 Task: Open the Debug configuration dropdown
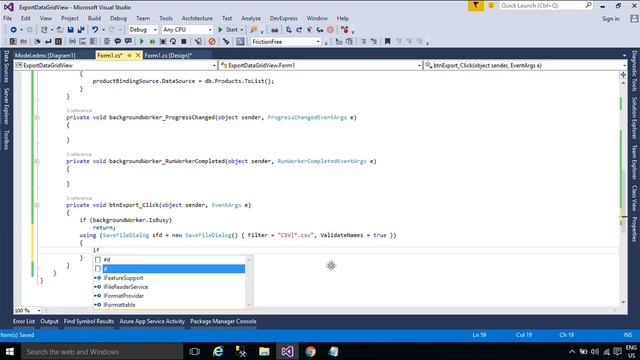click(x=143, y=30)
